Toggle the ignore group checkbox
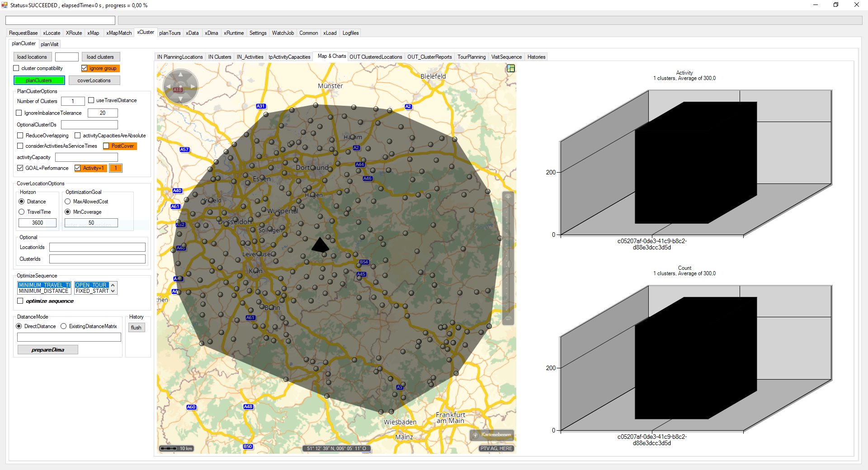 click(85, 68)
